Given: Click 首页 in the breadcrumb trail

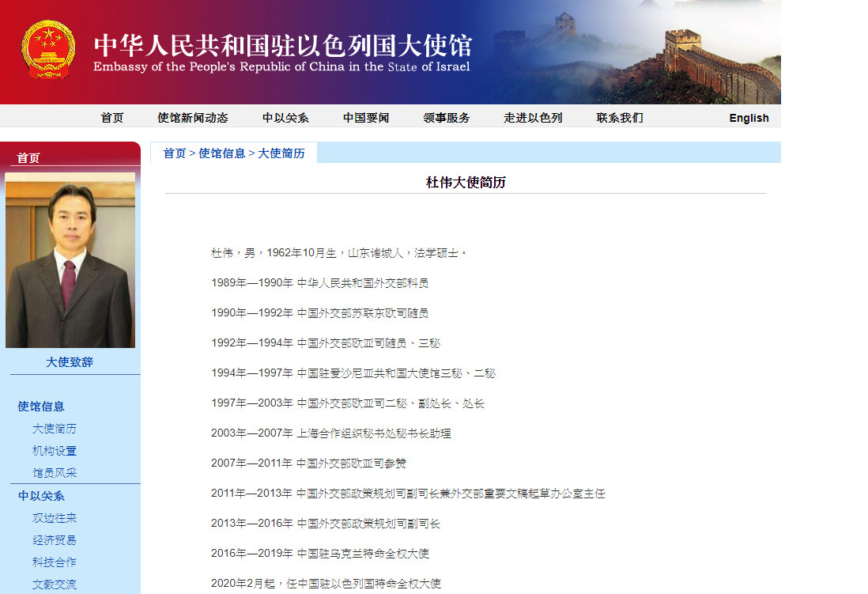Looking at the screenshot, I should coord(175,153).
